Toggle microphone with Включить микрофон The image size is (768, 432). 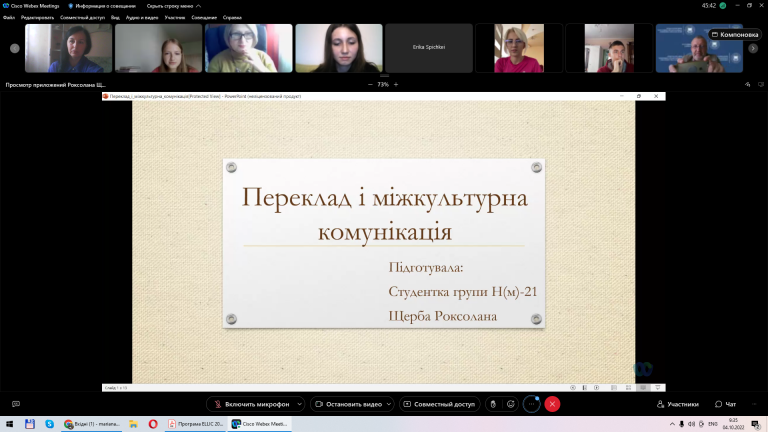coord(252,404)
